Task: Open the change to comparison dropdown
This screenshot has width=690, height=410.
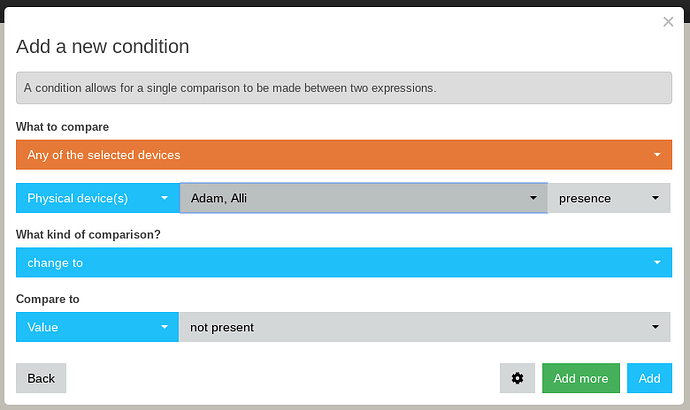Action: 344,263
